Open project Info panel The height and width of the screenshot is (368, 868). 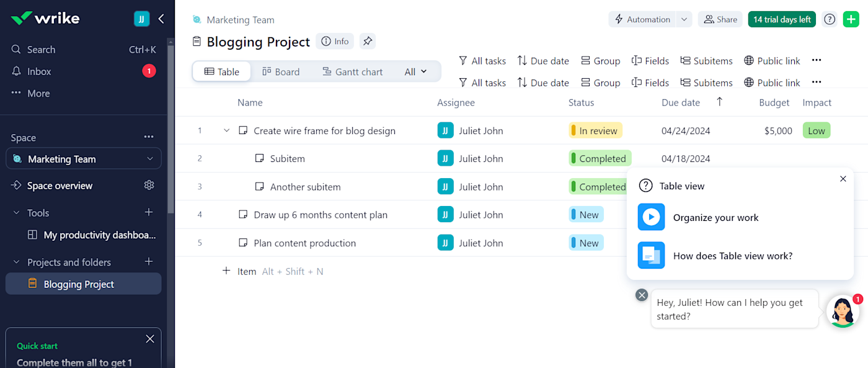(335, 42)
